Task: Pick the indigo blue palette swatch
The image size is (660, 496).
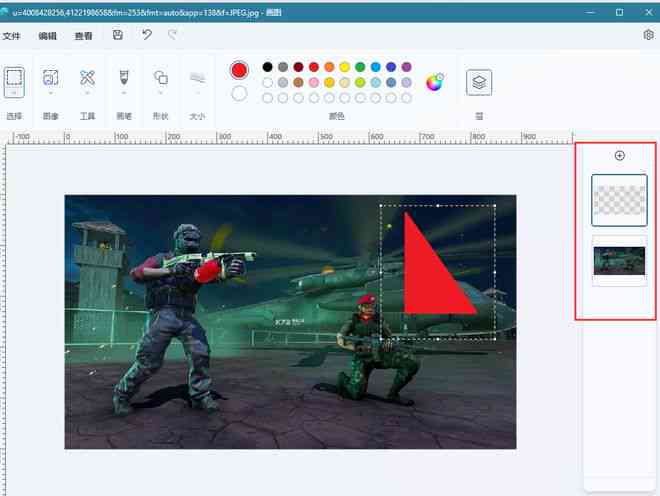Action: (391, 67)
